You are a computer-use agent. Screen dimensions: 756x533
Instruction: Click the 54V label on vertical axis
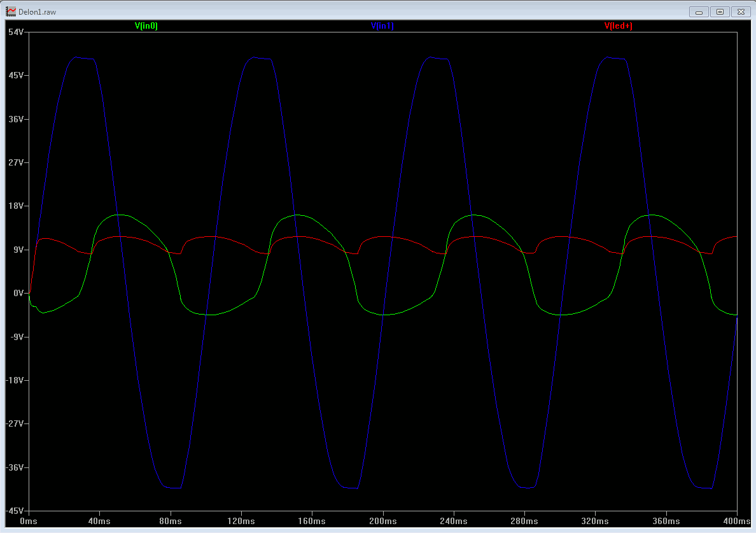pyautogui.click(x=15, y=32)
